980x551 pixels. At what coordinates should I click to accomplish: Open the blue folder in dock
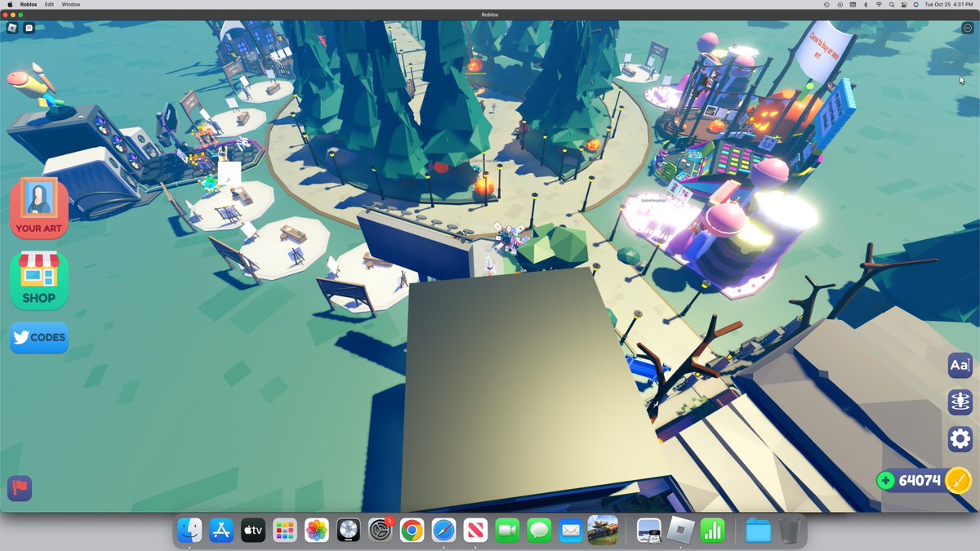[x=759, y=531]
